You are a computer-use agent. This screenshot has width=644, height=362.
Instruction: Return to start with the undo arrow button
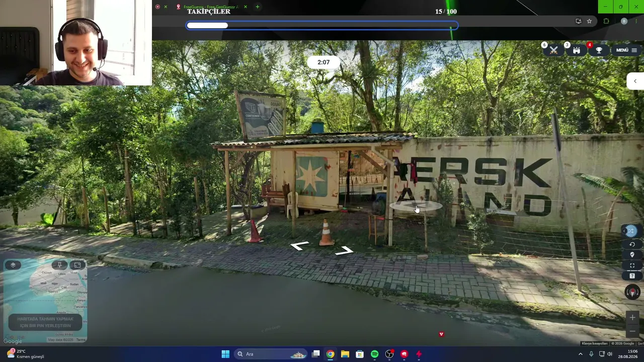pyautogui.click(x=632, y=244)
